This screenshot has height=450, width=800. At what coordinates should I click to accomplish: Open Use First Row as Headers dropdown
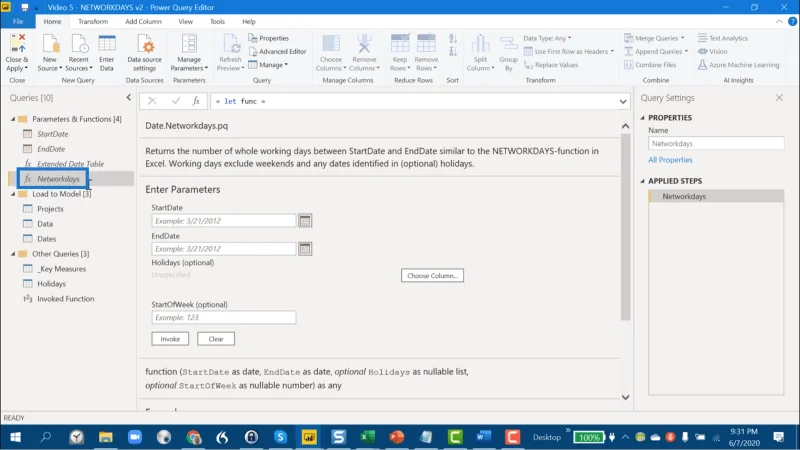pyautogui.click(x=569, y=52)
